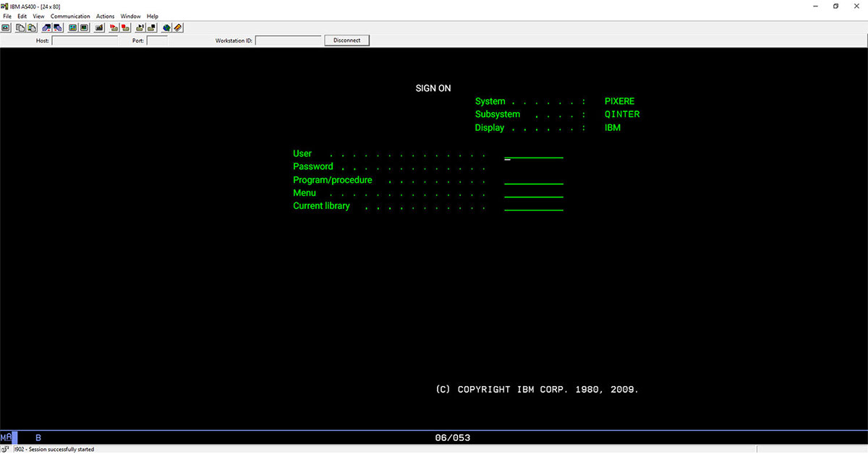Open the Communication menu
The width and height of the screenshot is (868, 454).
click(70, 16)
